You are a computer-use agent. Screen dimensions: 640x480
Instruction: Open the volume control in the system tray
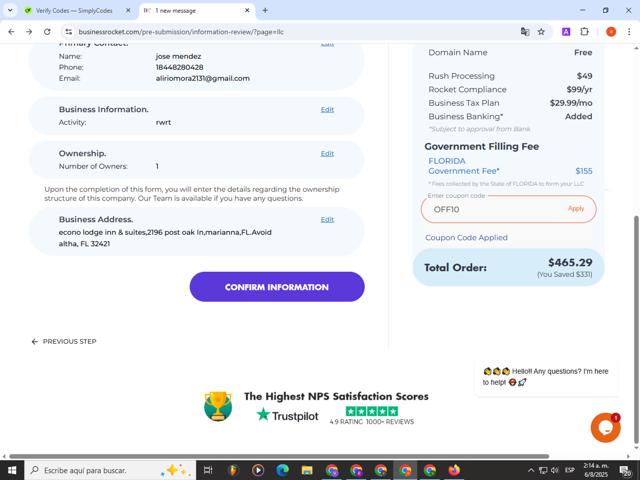tap(555, 470)
